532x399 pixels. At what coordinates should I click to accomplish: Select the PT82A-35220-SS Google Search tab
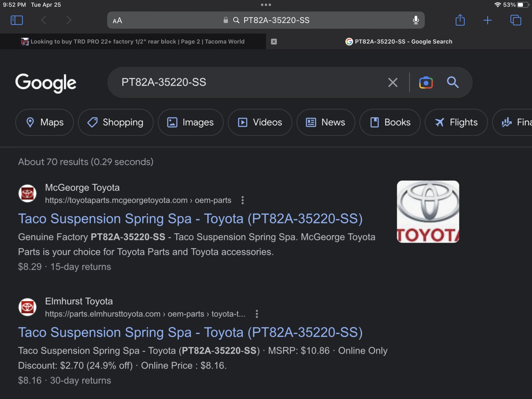click(x=399, y=42)
